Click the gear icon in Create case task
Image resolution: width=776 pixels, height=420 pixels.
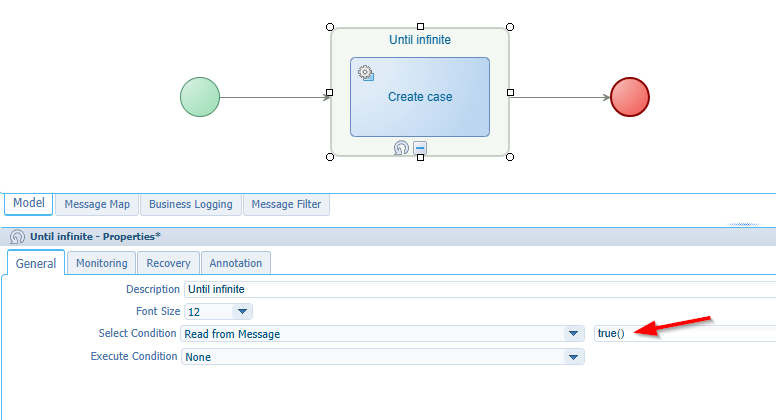[x=366, y=73]
